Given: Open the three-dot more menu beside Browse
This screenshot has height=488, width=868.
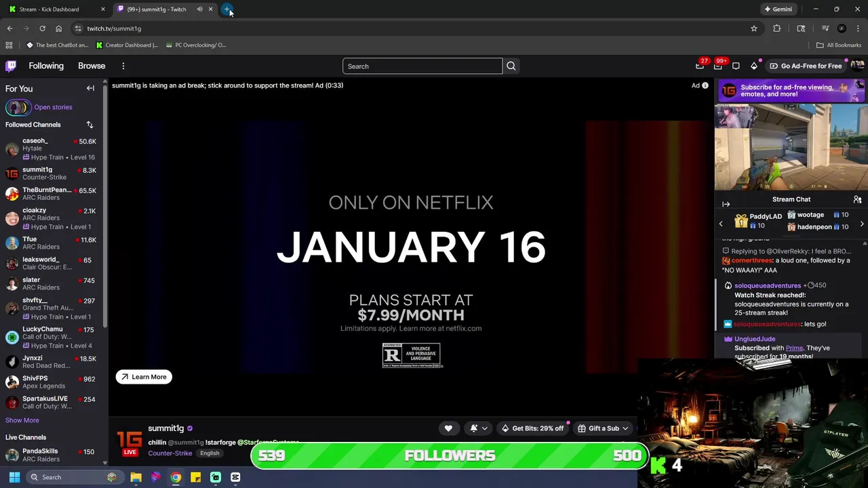Looking at the screenshot, I should pos(123,66).
